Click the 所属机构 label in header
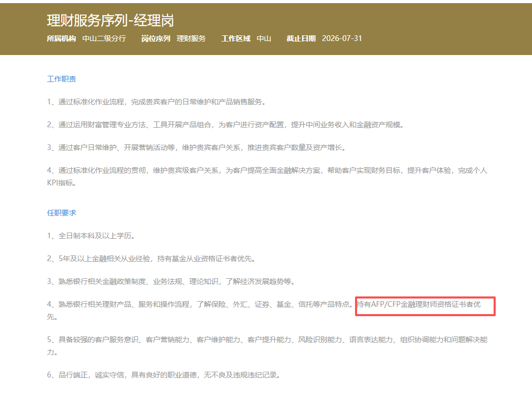Screen dimensions: 532x393 coord(61,38)
